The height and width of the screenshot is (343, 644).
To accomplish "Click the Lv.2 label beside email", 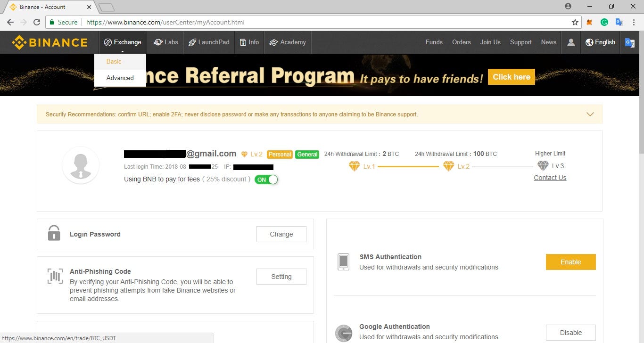I will point(256,154).
